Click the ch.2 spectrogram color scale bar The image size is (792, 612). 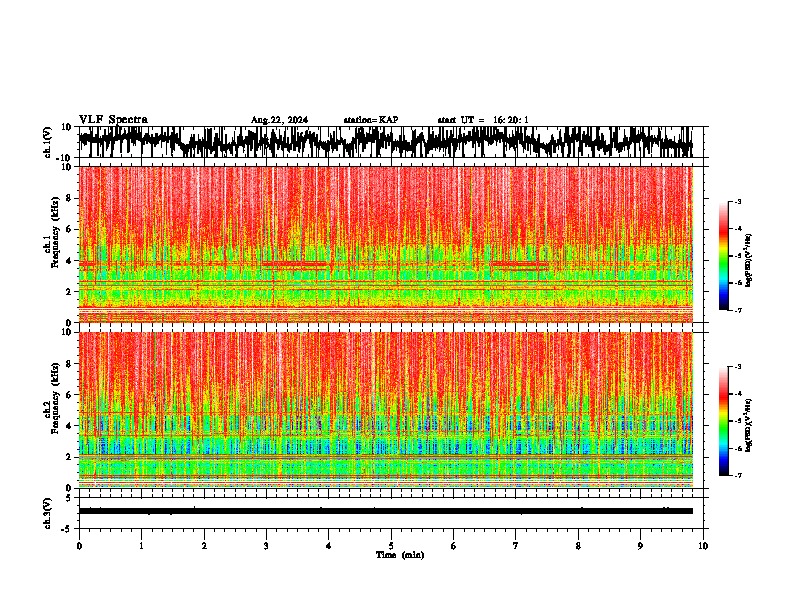tap(723, 421)
